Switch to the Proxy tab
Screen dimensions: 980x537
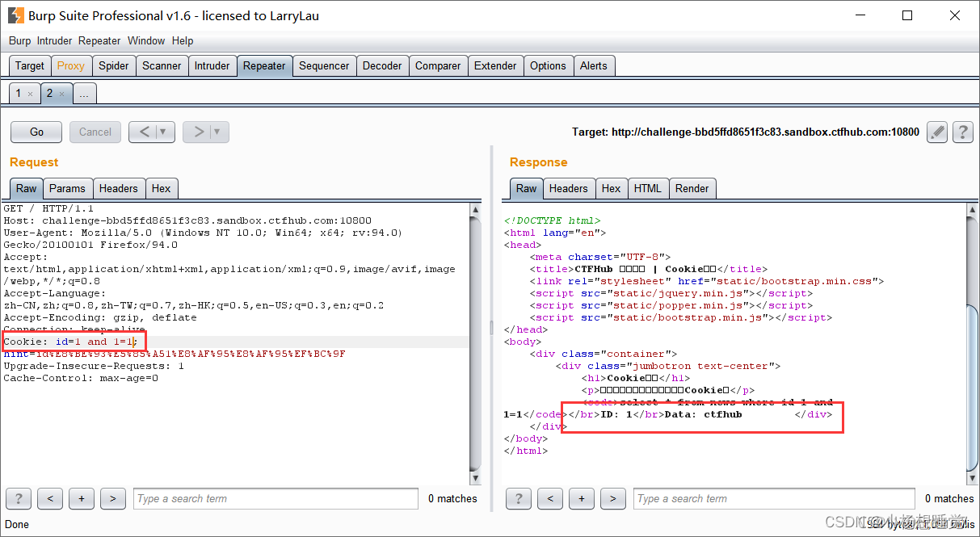pyautogui.click(x=71, y=65)
